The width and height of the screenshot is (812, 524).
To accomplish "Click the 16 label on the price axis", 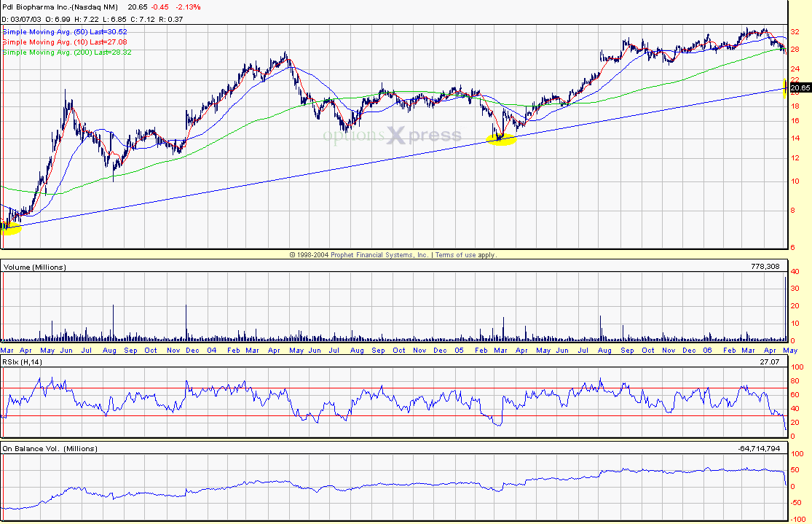I will coord(795,121).
